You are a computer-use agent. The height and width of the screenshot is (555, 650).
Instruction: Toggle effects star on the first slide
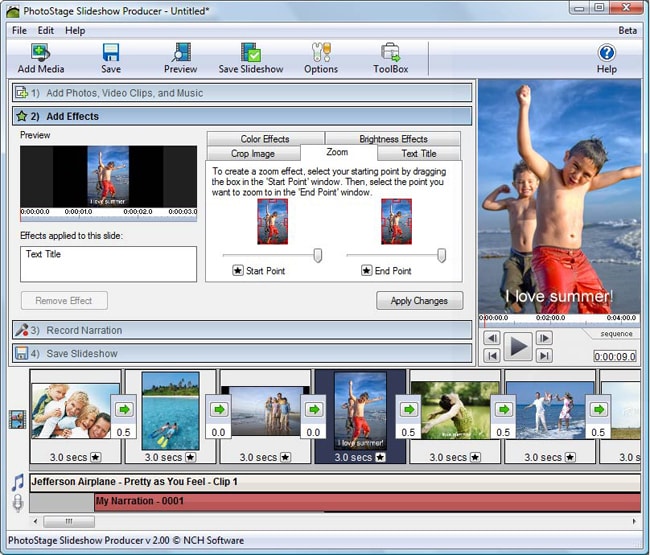(96, 457)
